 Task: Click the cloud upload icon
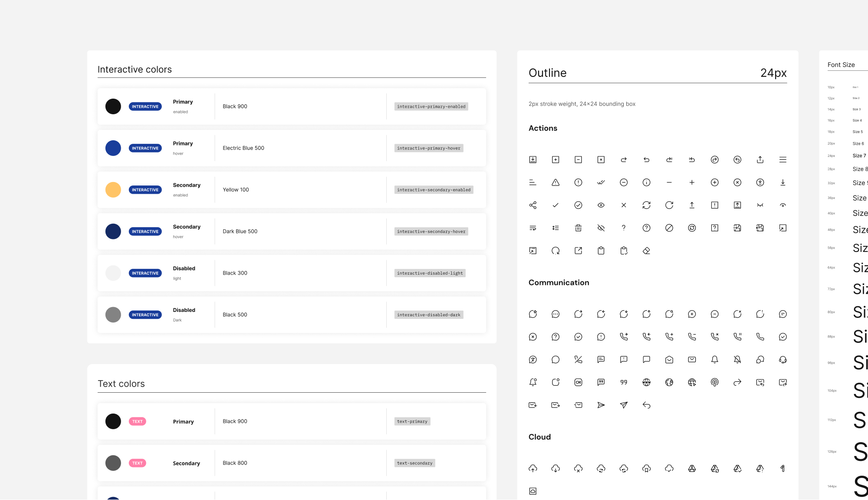(x=533, y=468)
